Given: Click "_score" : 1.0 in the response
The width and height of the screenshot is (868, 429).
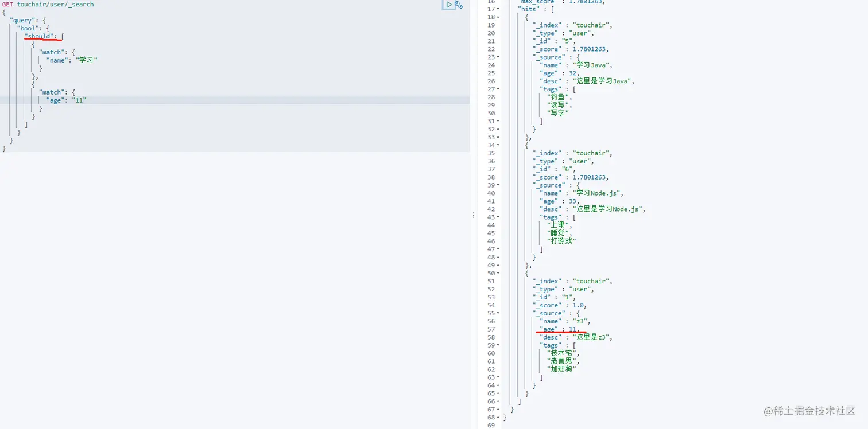Looking at the screenshot, I should (560, 306).
